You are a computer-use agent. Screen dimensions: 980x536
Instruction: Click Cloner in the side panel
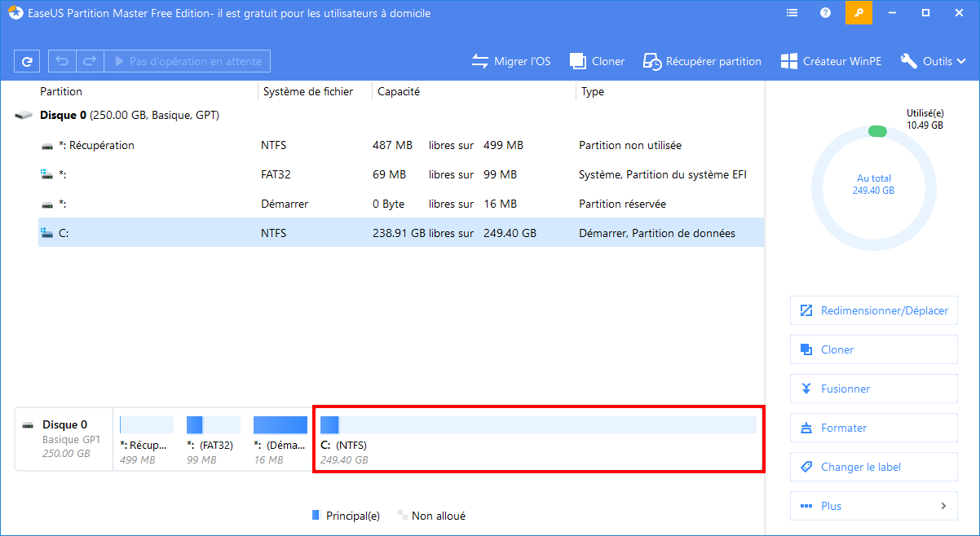874,349
